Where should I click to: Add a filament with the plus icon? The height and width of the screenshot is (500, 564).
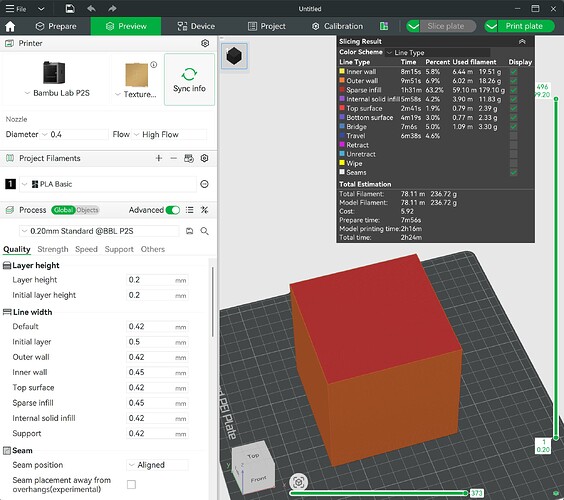click(x=159, y=158)
